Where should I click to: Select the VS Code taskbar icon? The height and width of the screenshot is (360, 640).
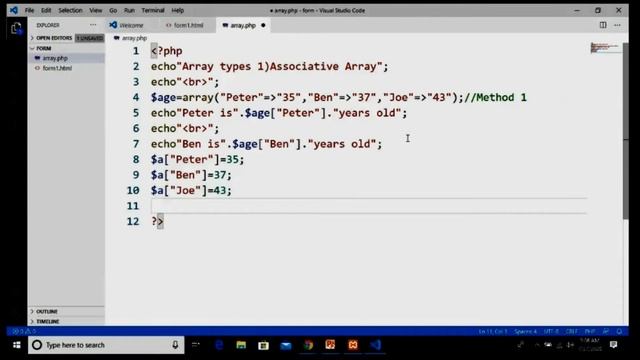(376, 345)
